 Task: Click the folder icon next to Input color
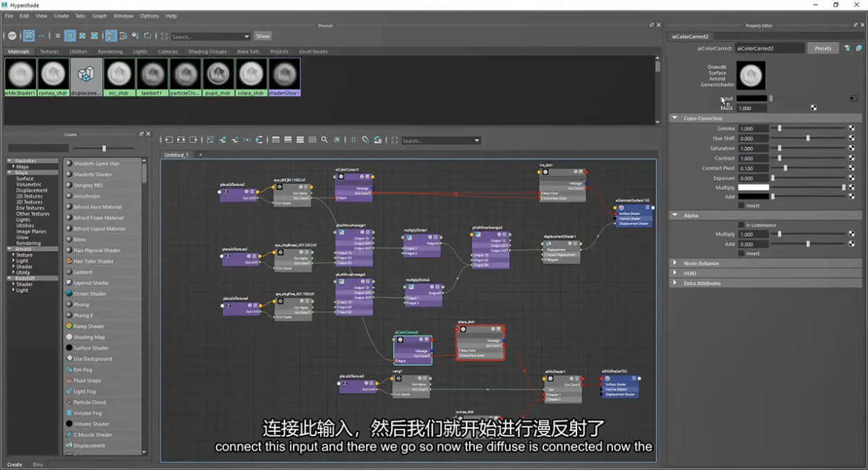coord(853,98)
